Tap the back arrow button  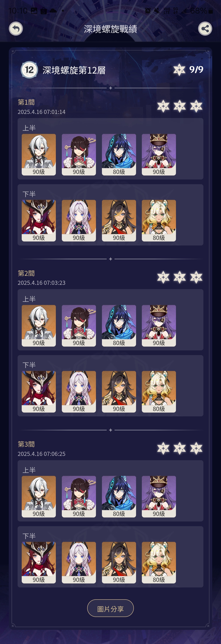16,29
